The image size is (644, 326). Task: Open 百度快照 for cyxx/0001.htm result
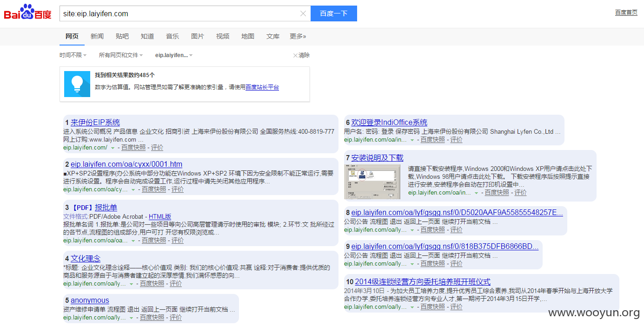(x=154, y=189)
